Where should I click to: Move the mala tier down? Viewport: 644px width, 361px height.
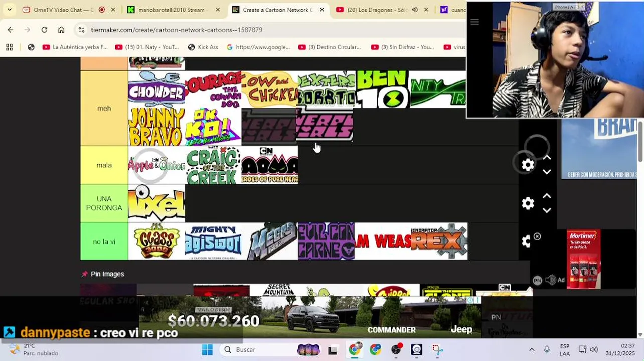pyautogui.click(x=547, y=172)
